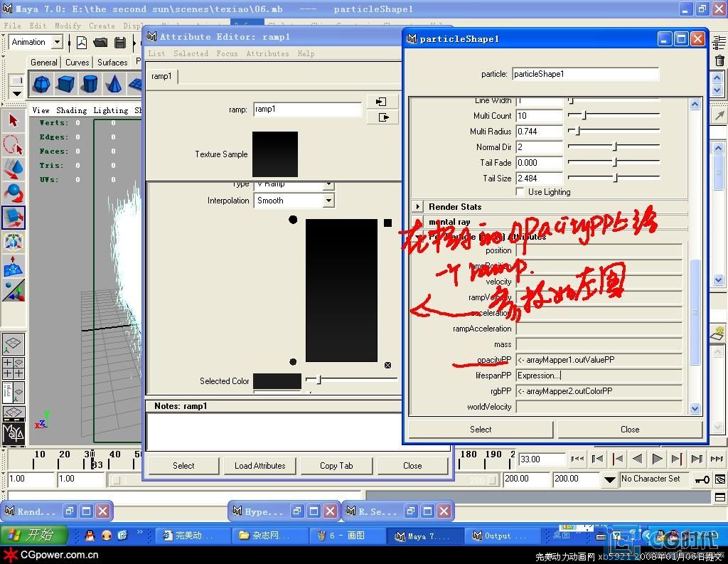Switch to the Surfaces shelf tab
The image size is (728, 564).
pyautogui.click(x=112, y=63)
